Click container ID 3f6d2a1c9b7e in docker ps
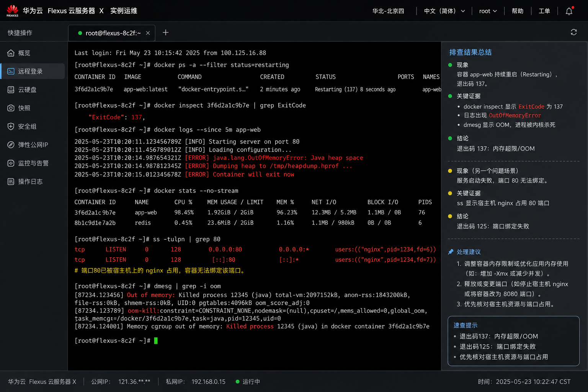This screenshot has height=392, width=588. click(94, 89)
